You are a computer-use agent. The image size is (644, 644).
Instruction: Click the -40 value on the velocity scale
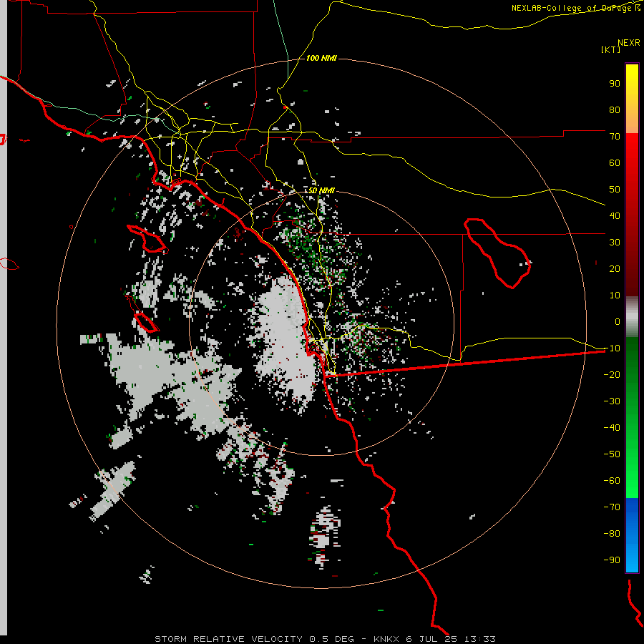(x=612, y=428)
